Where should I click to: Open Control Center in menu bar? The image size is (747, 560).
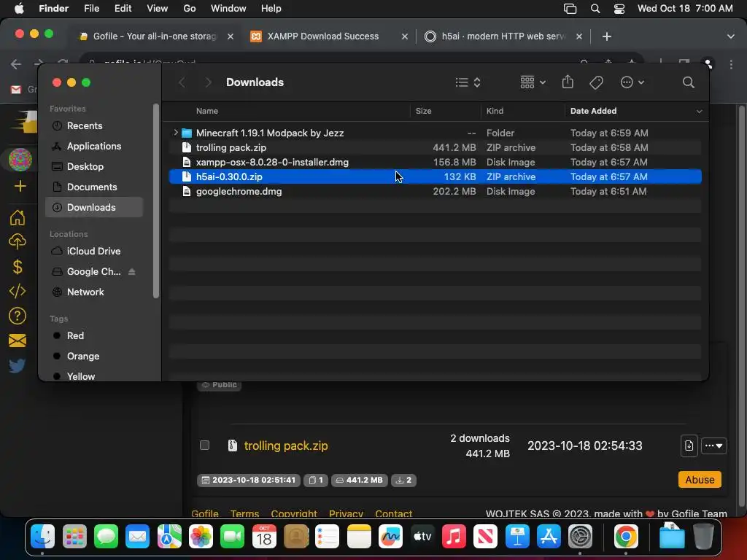619,9
